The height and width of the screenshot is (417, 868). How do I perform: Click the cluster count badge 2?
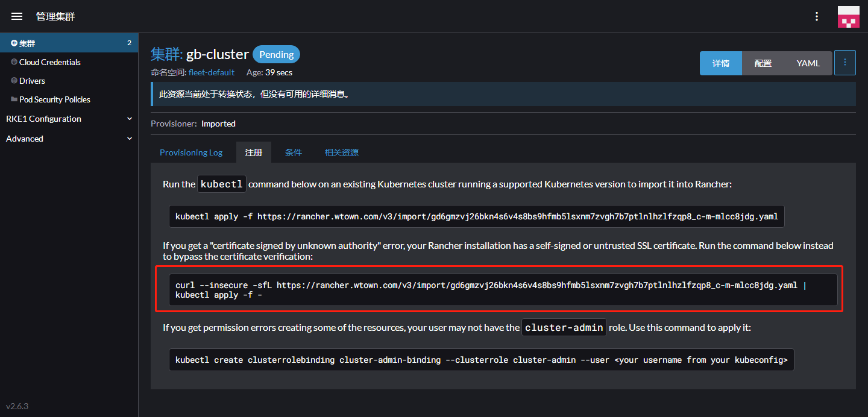(129, 43)
